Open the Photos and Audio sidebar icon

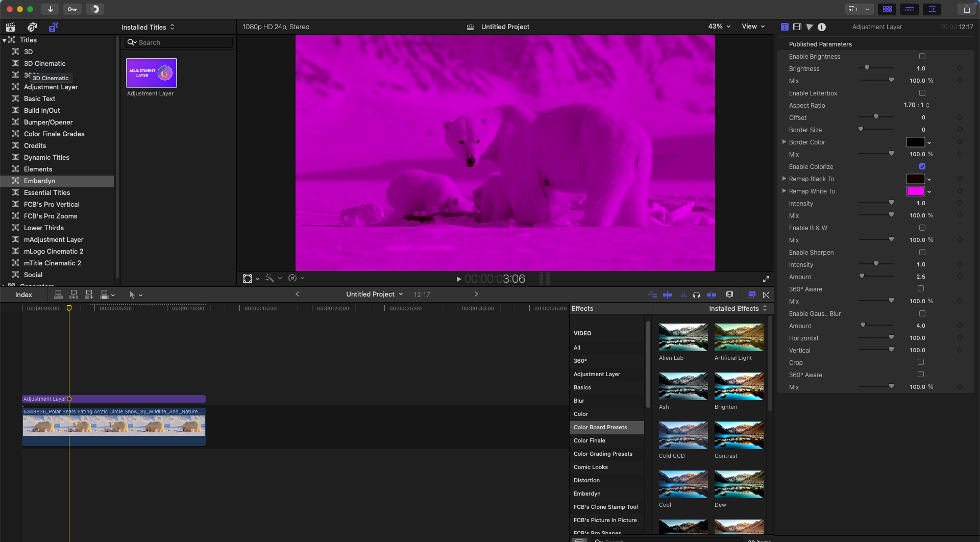coord(32,27)
